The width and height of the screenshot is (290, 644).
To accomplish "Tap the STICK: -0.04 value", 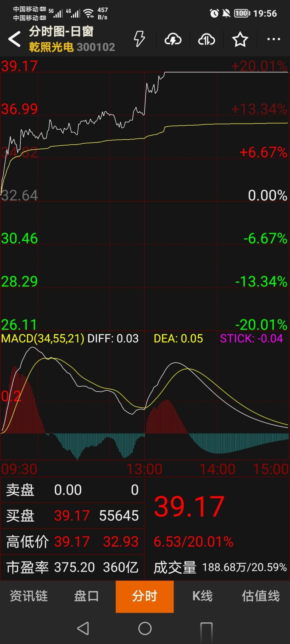I will 252,339.
